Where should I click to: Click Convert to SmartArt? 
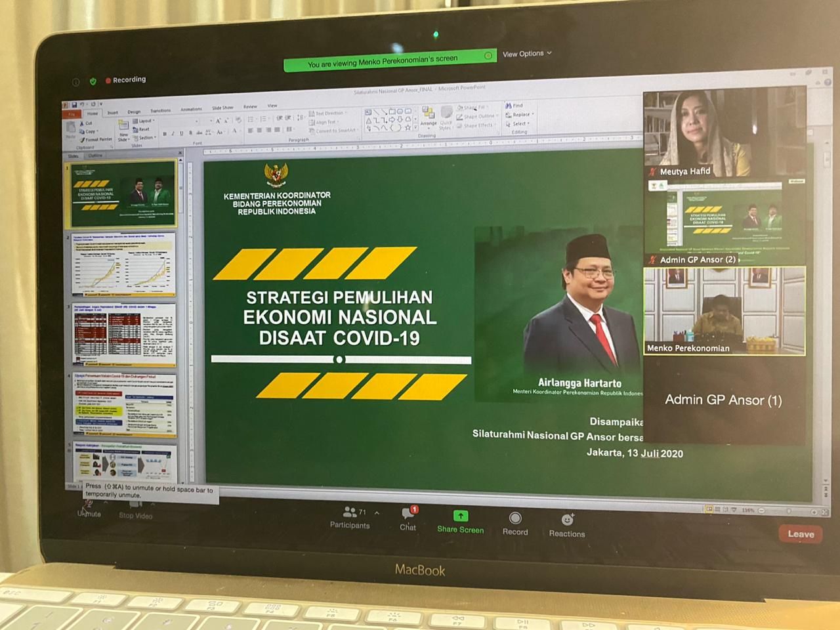pos(335,131)
